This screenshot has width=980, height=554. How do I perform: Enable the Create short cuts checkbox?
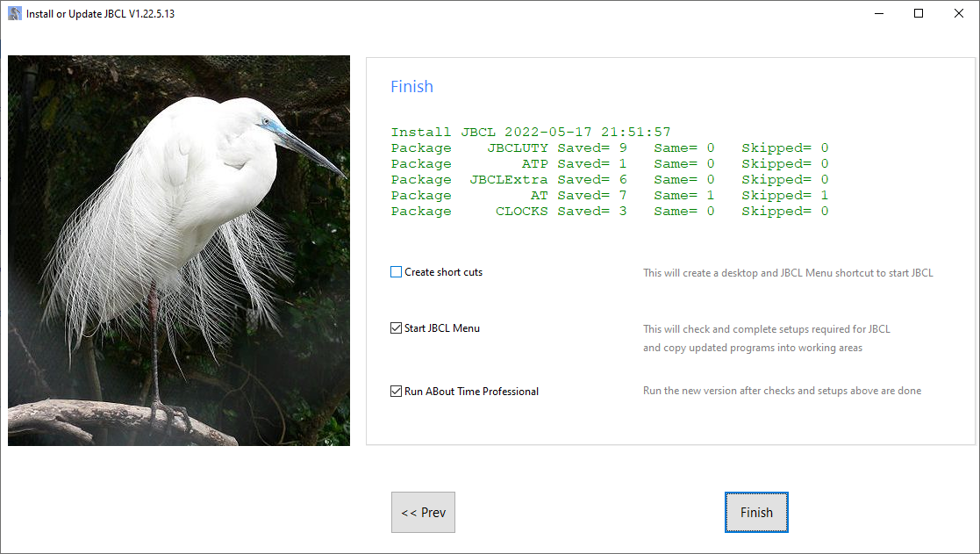(x=397, y=272)
